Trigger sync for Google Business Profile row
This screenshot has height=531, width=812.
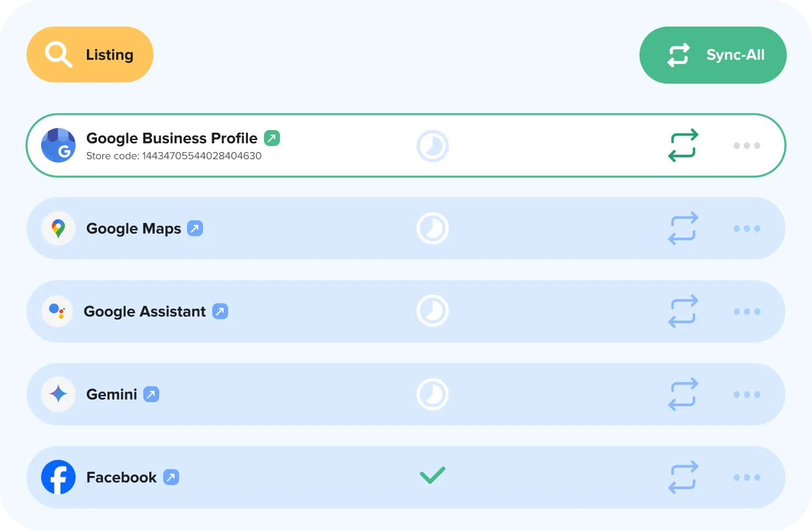(x=683, y=145)
